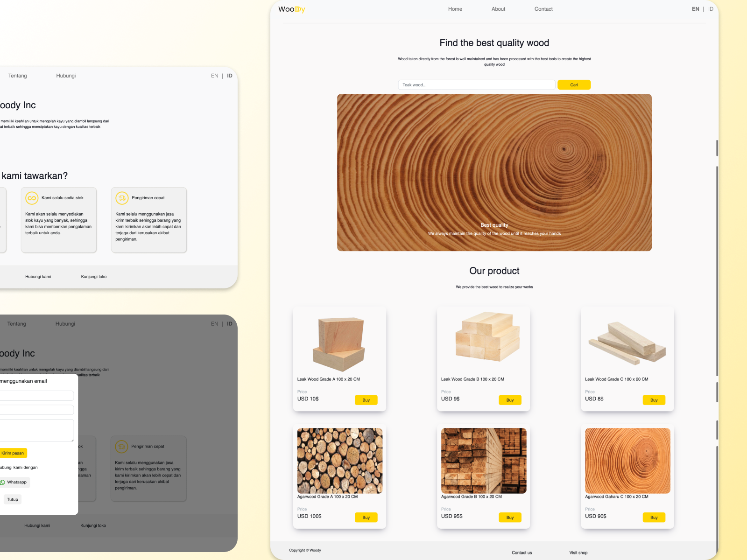Open the About menu item
The height and width of the screenshot is (560, 747).
click(498, 9)
